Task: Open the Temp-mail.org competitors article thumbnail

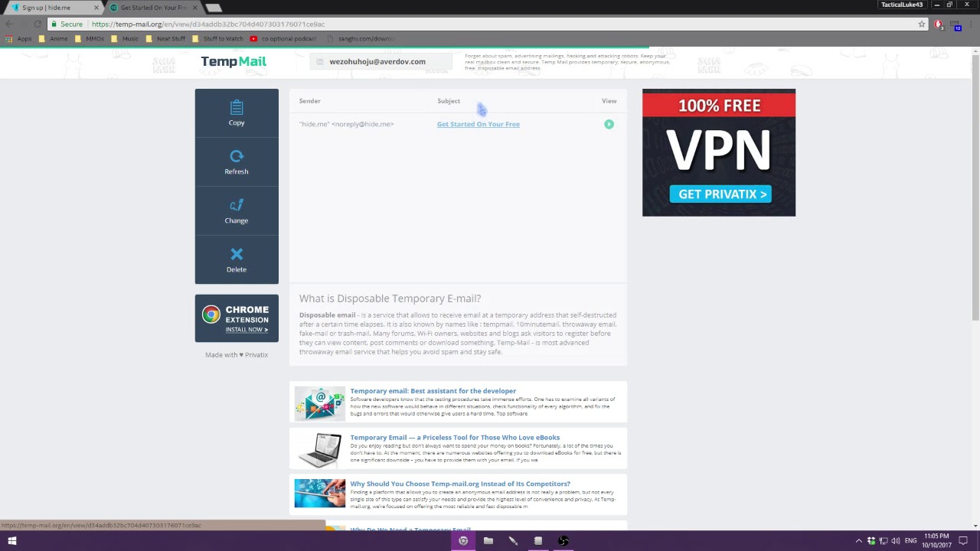Action: [x=320, y=494]
